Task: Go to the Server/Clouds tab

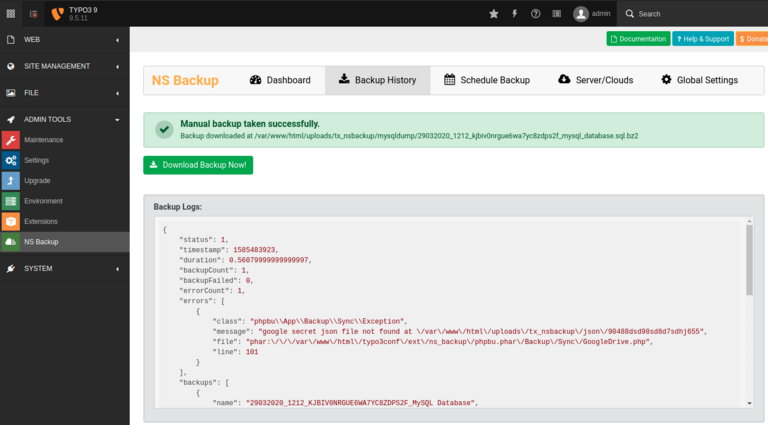Action: point(595,80)
